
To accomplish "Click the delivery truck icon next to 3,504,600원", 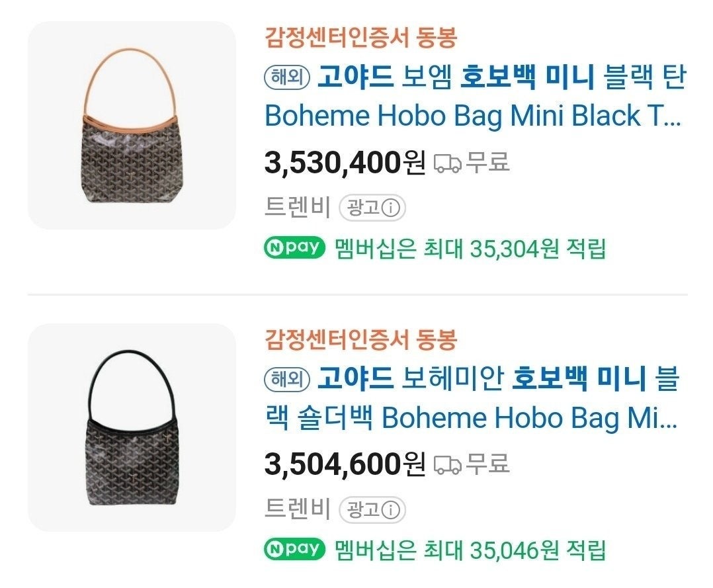I will (x=448, y=464).
